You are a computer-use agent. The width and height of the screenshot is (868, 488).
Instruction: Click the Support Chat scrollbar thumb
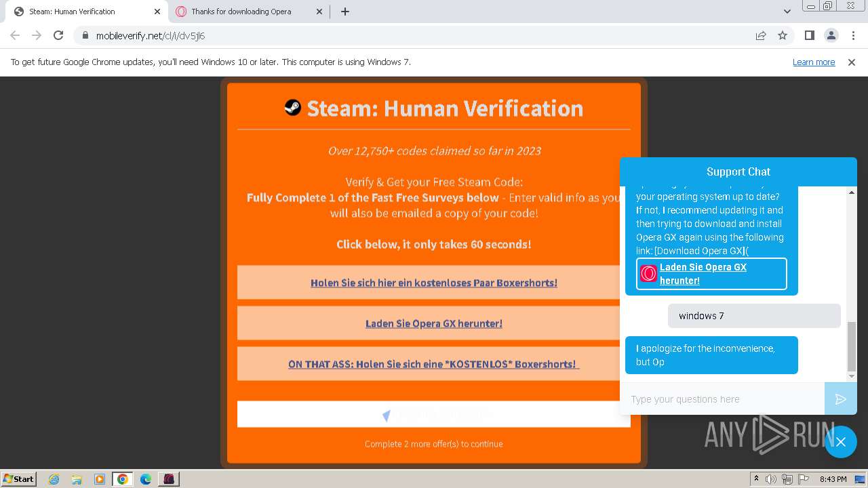coord(852,347)
